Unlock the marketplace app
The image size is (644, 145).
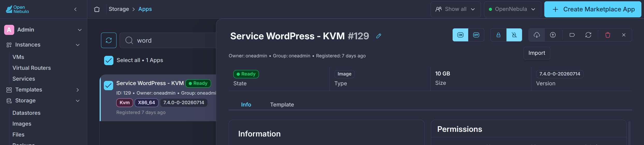514,35
